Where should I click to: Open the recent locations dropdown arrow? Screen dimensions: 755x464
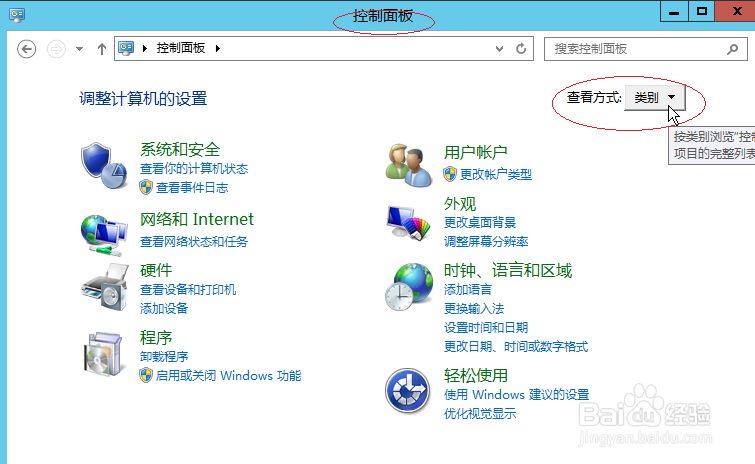click(79, 49)
